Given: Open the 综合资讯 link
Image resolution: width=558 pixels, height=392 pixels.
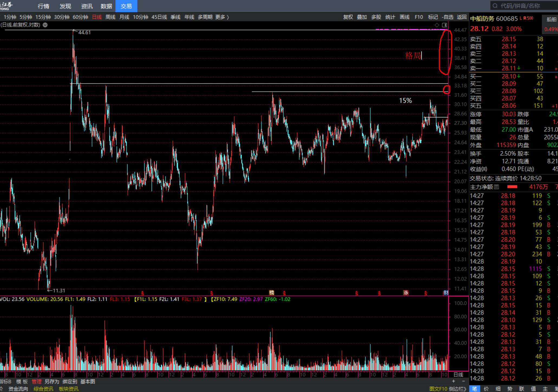Looking at the screenshot, I should (43, 389).
